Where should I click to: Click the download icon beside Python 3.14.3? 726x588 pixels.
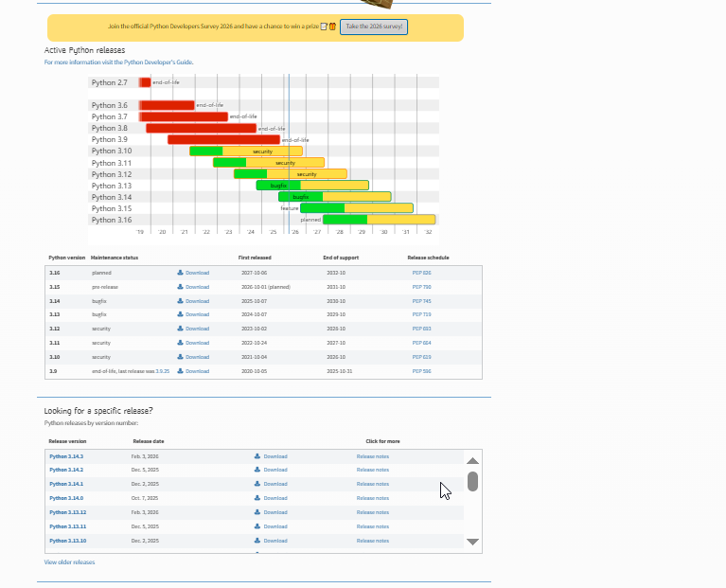click(257, 456)
